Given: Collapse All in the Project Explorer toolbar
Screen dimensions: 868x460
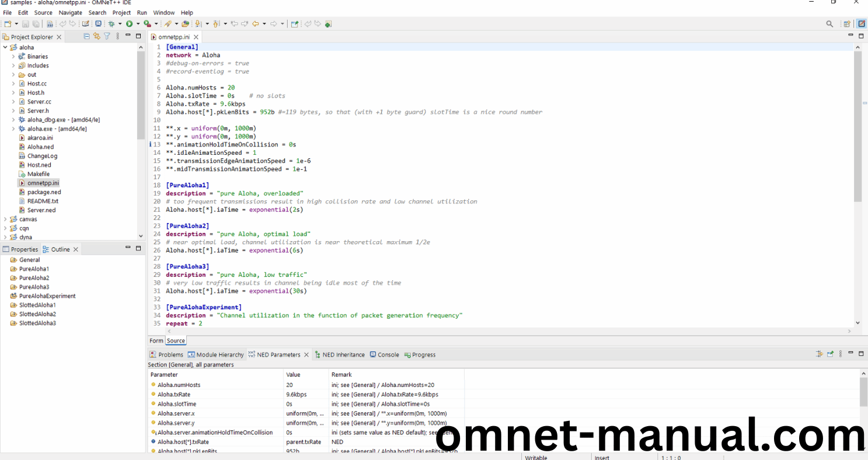Looking at the screenshot, I should (x=86, y=36).
